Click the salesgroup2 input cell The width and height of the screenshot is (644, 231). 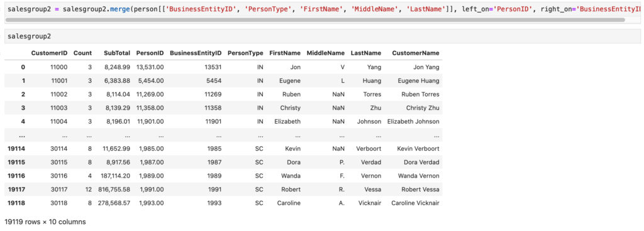click(323, 36)
